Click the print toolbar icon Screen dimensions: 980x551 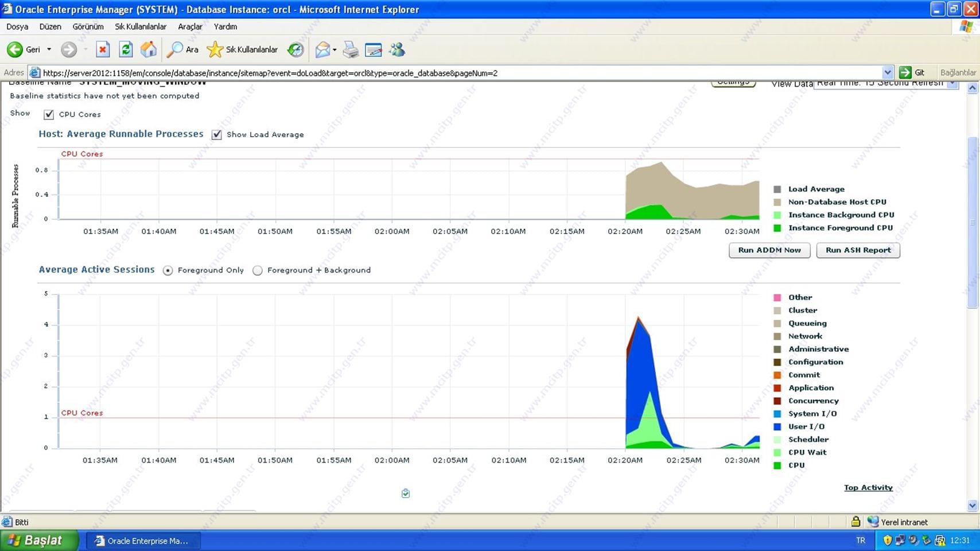(351, 49)
